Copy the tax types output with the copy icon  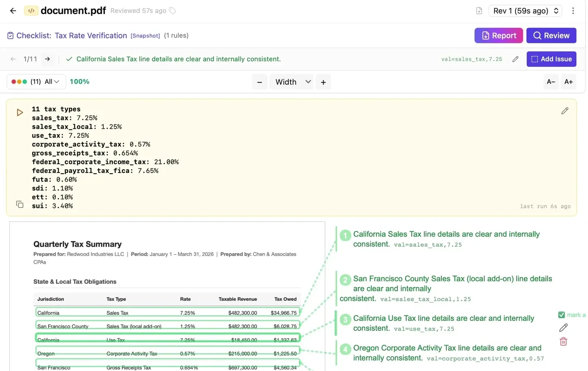[20, 204]
